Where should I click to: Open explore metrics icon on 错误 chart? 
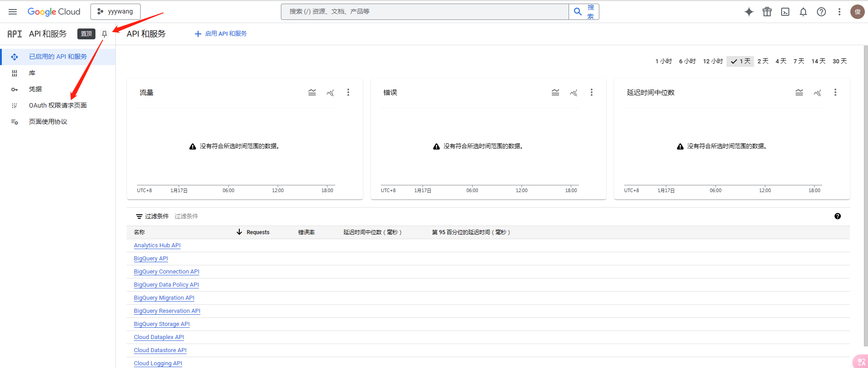coord(574,93)
